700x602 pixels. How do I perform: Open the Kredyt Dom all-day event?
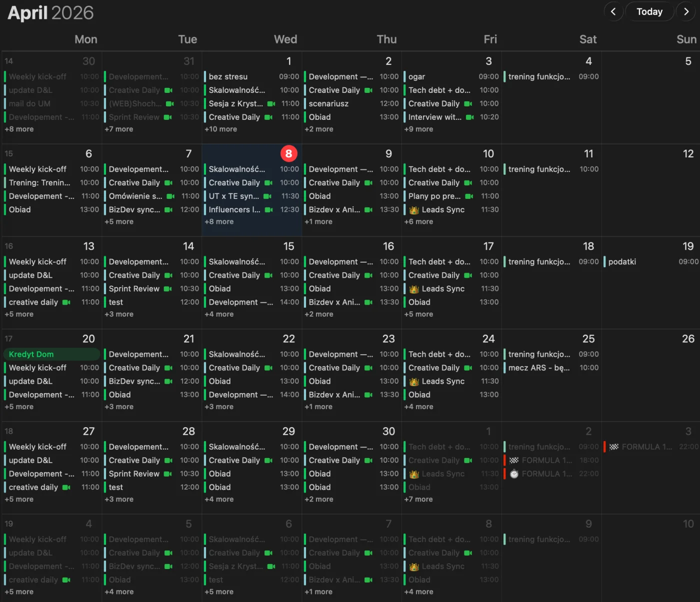pos(50,354)
